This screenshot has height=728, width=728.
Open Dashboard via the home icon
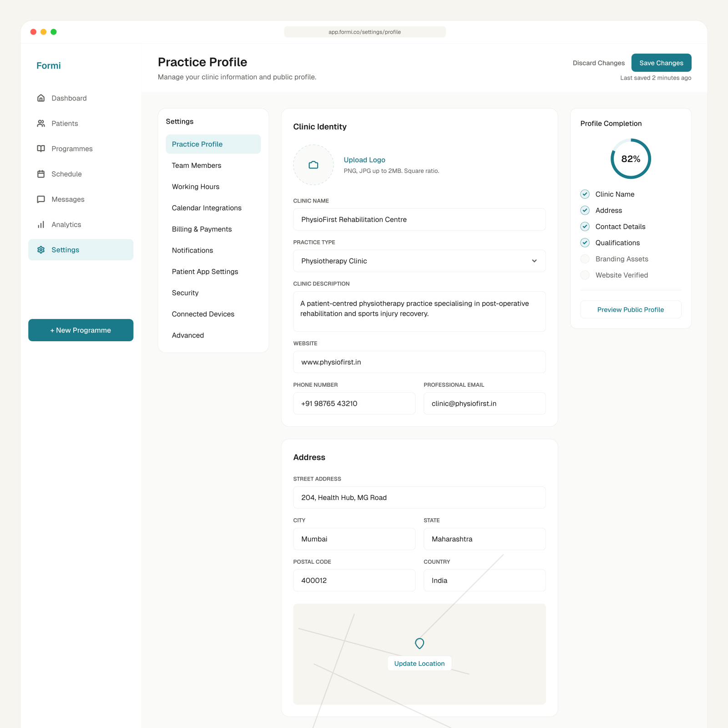41,98
